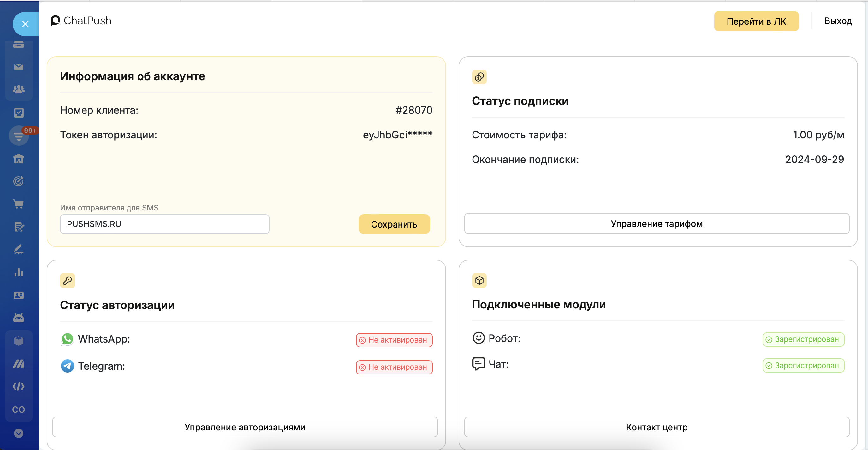Image resolution: width=868 pixels, height=450 pixels.
Task: Click WhatsApp Не активирован status badge
Action: (394, 340)
